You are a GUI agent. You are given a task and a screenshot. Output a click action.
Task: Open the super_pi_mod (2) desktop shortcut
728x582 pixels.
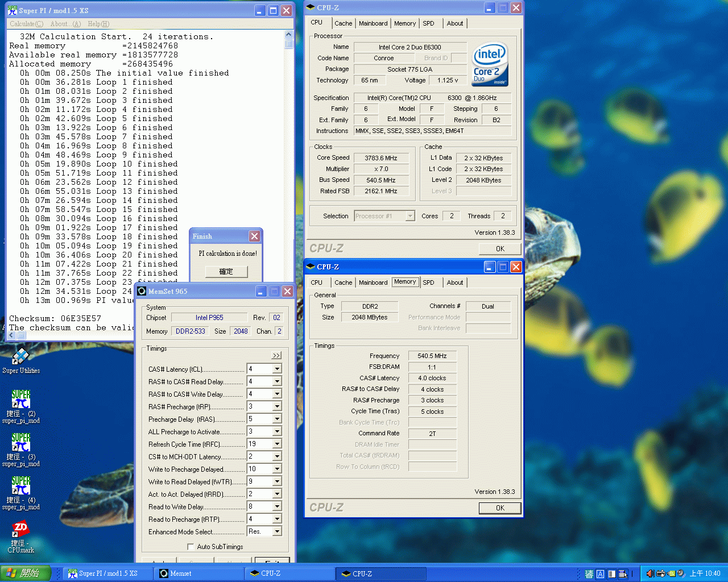[x=21, y=406]
